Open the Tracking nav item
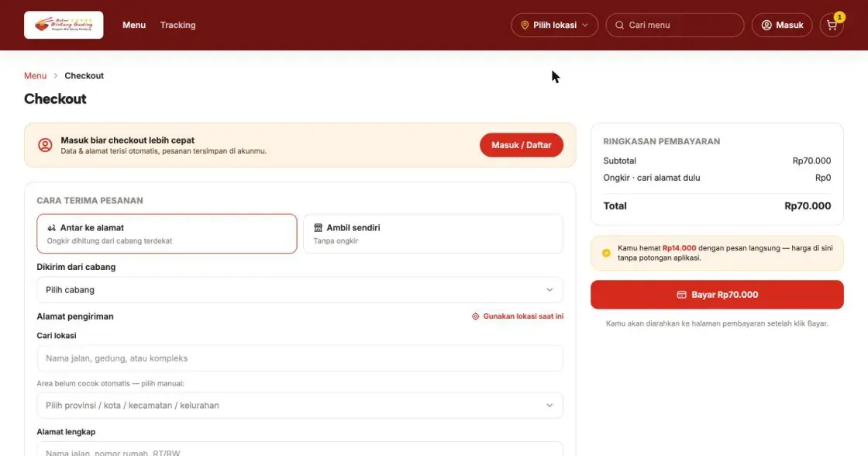 (x=177, y=25)
